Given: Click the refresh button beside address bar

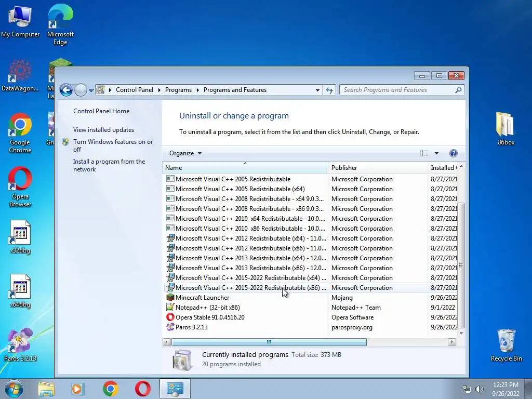Looking at the screenshot, I should 329,90.
